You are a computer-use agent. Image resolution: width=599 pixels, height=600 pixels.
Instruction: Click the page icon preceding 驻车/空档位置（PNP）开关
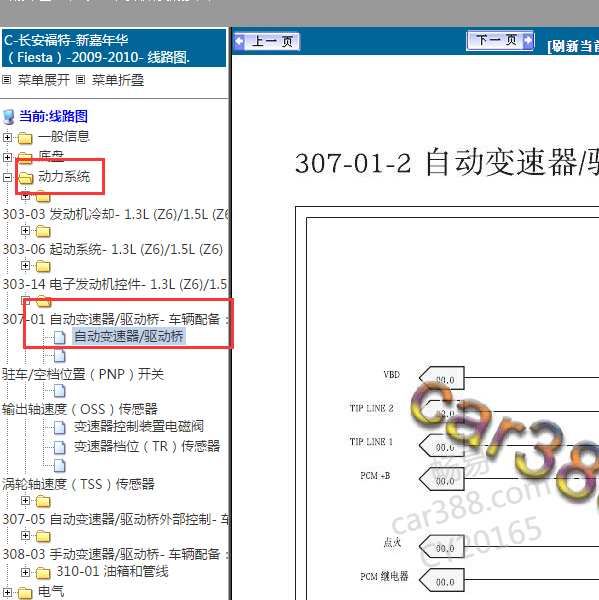(59, 355)
